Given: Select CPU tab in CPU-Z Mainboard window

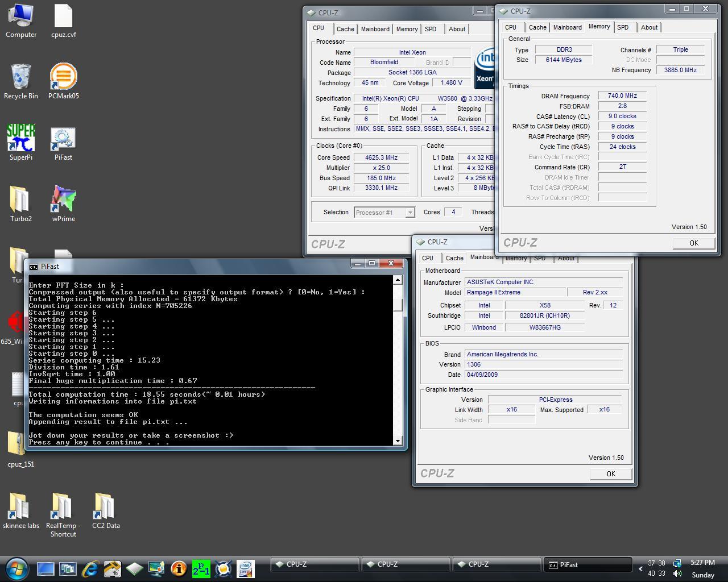Looking at the screenshot, I should (x=428, y=258).
